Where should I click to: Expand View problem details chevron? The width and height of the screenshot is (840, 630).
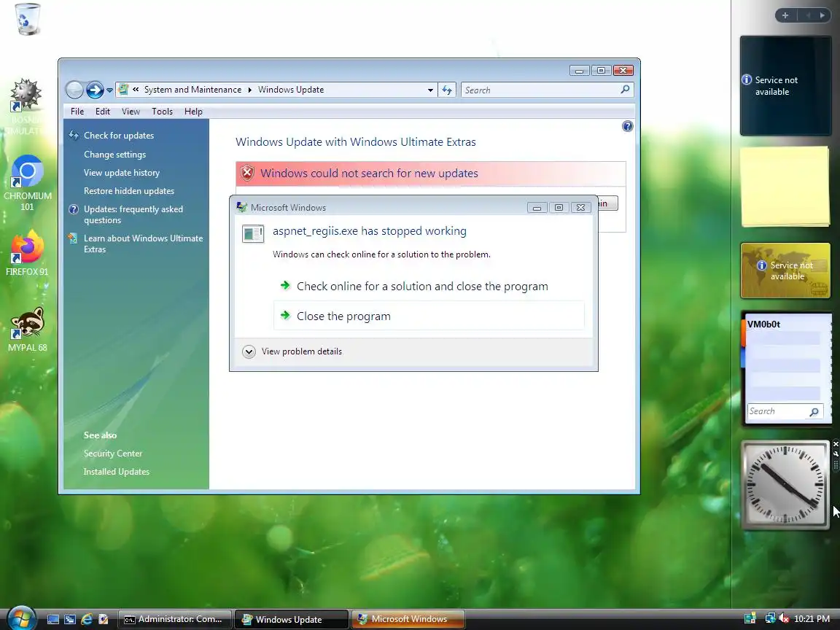pyautogui.click(x=249, y=351)
